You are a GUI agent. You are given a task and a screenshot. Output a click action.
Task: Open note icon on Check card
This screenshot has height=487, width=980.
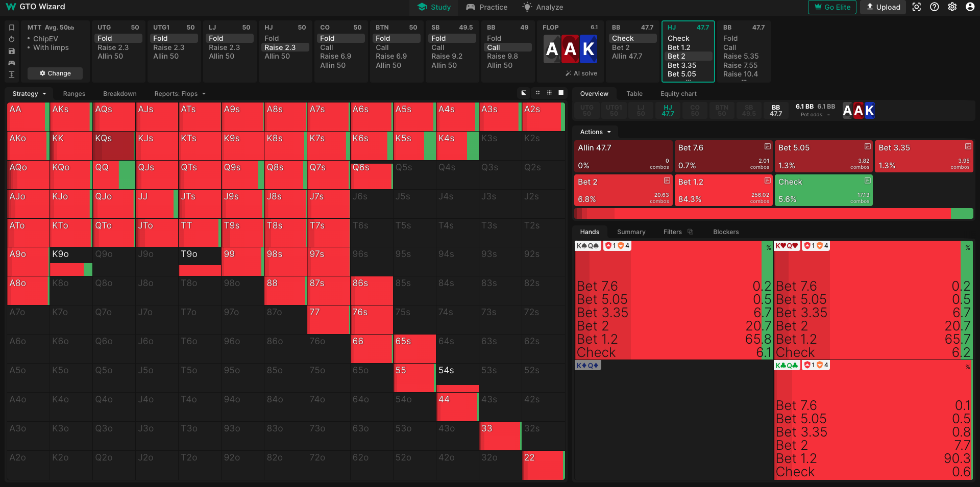(867, 181)
